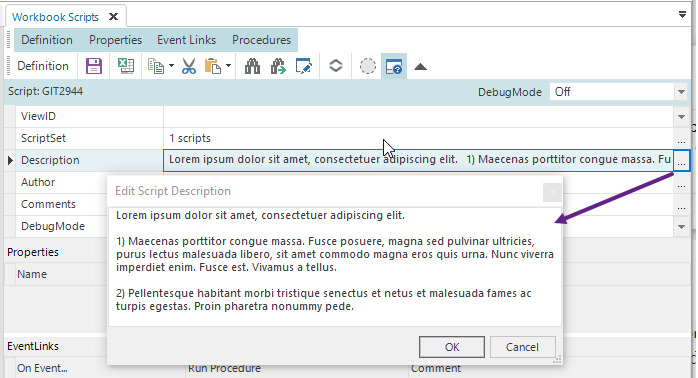Click the Paste clipboard icon
Image resolution: width=698 pixels, height=378 pixels.
pyautogui.click(x=213, y=66)
